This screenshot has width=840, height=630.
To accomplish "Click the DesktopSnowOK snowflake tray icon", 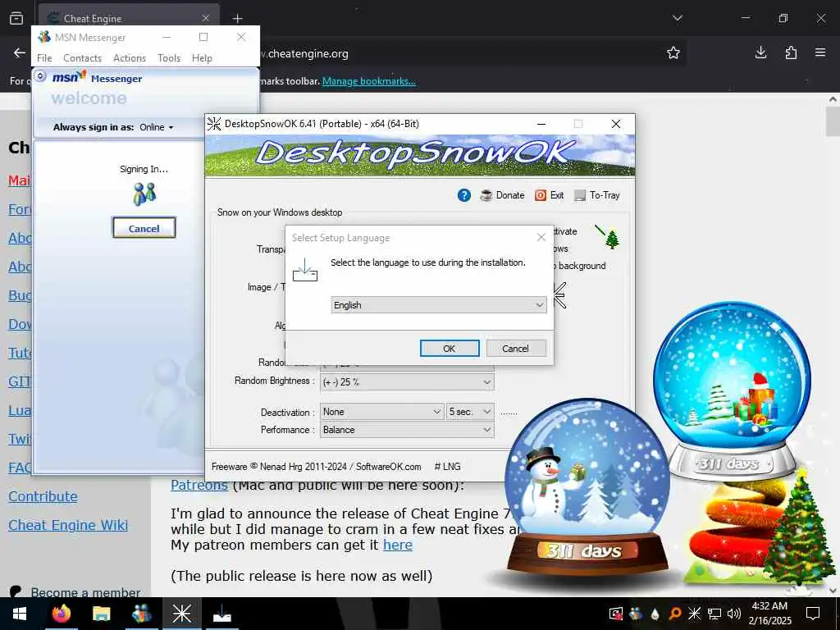I will click(x=694, y=614).
